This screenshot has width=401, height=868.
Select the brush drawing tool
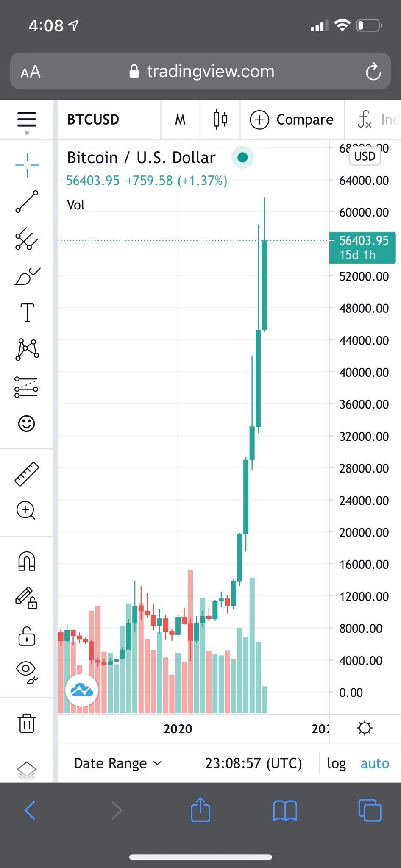coord(27,276)
